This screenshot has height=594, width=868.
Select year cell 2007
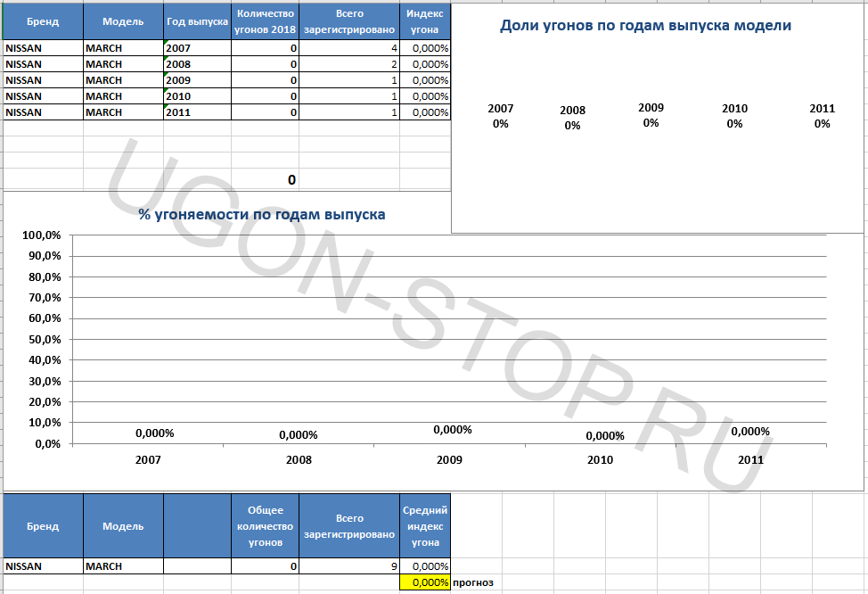point(197,48)
